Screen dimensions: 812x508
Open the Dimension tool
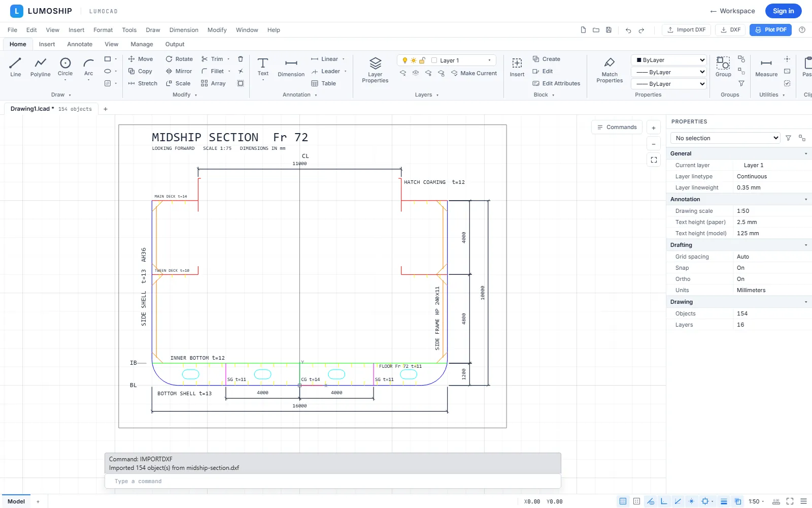(291, 67)
